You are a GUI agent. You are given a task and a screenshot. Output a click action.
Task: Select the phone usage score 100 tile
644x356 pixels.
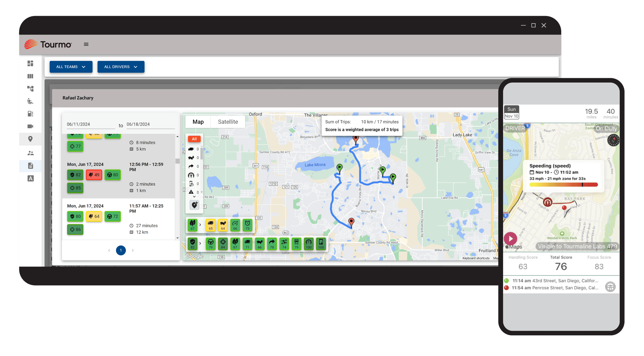point(321,243)
